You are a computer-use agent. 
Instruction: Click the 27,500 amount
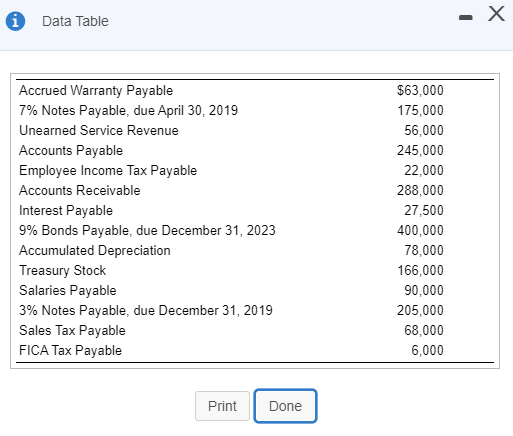click(424, 210)
